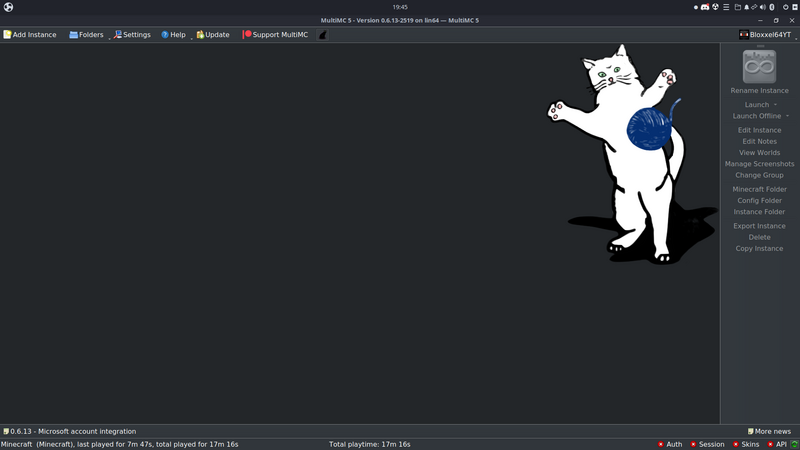This screenshot has width=800, height=450.
Task: Open View Worlds
Action: point(759,153)
